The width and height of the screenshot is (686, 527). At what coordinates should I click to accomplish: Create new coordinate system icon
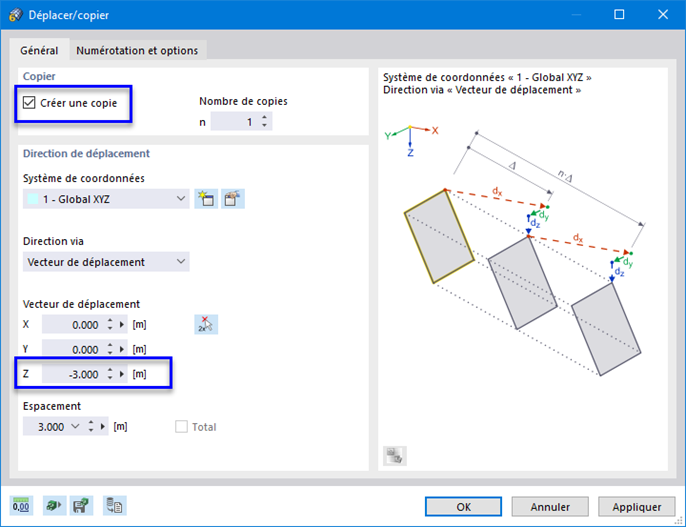pos(206,199)
